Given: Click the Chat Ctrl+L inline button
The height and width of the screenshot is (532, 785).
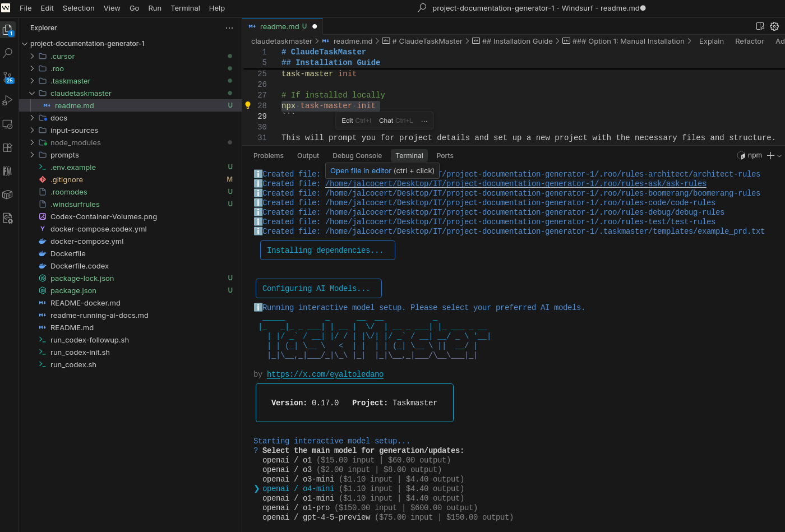Looking at the screenshot, I should pyautogui.click(x=396, y=121).
